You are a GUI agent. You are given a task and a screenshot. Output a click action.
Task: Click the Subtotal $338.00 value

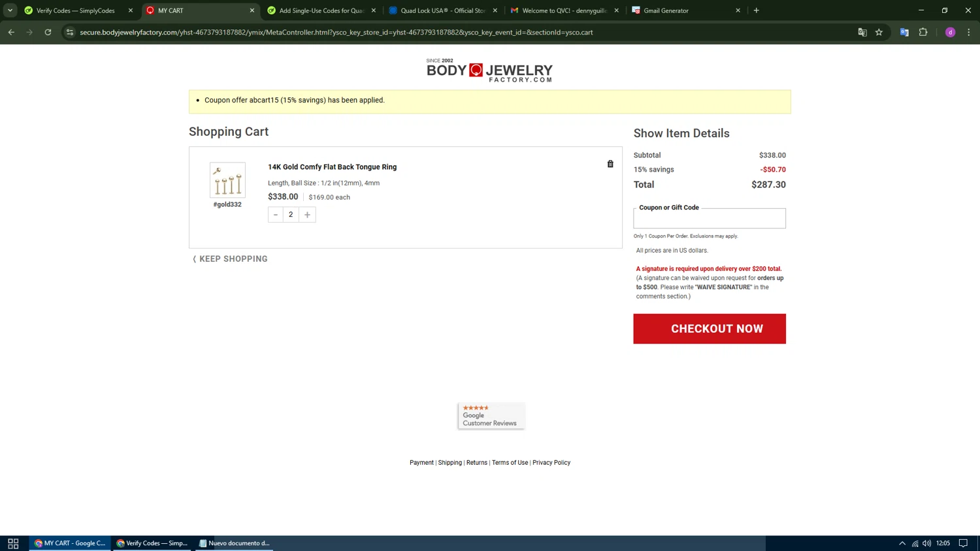click(x=772, y=155)
